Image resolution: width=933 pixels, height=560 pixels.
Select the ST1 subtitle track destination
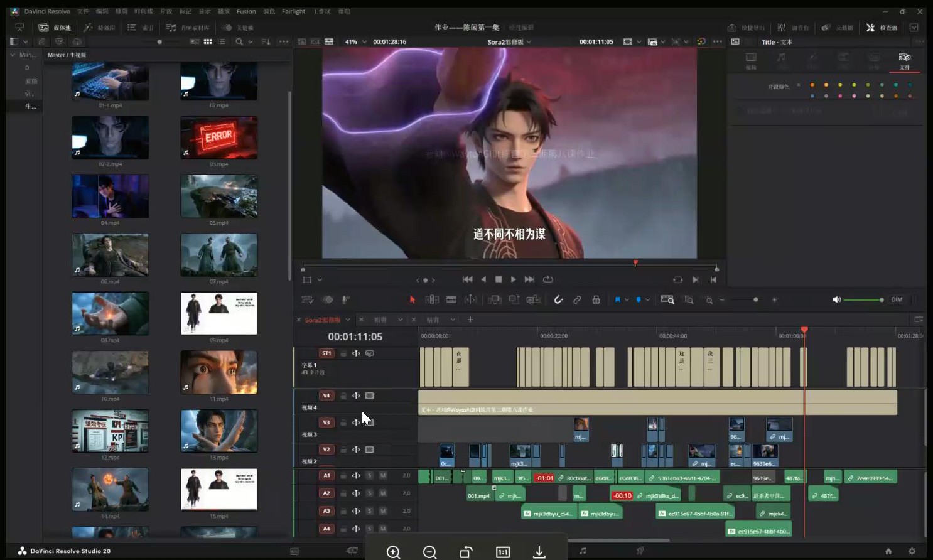point(326,353)
